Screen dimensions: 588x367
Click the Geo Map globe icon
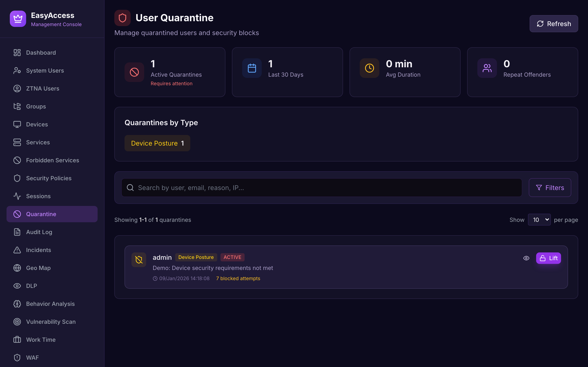pyautogui.click(x=17, y=268)
